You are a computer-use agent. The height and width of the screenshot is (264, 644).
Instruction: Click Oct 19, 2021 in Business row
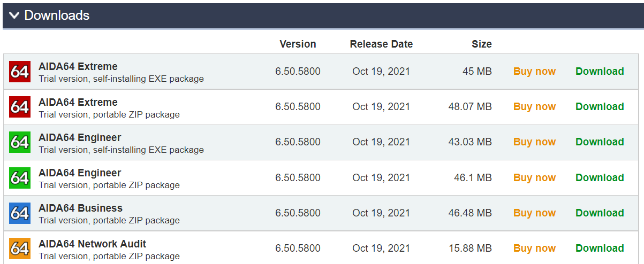[x=381, y=213]
